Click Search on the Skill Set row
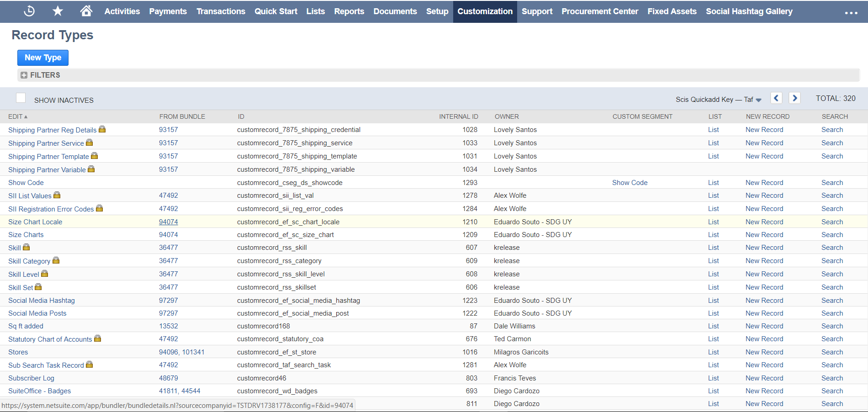The width and height of the screenshot is (868, 412). pyautogui.click(x=832, y=287)
